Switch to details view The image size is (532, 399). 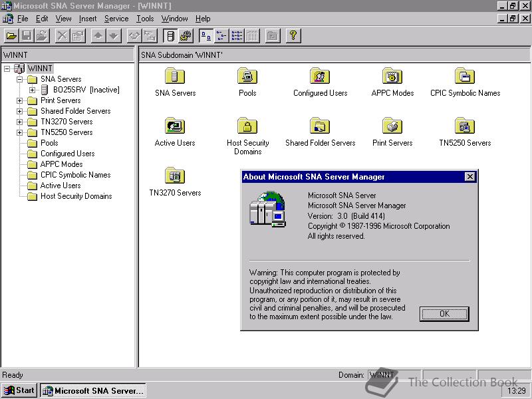coord(252,36)
